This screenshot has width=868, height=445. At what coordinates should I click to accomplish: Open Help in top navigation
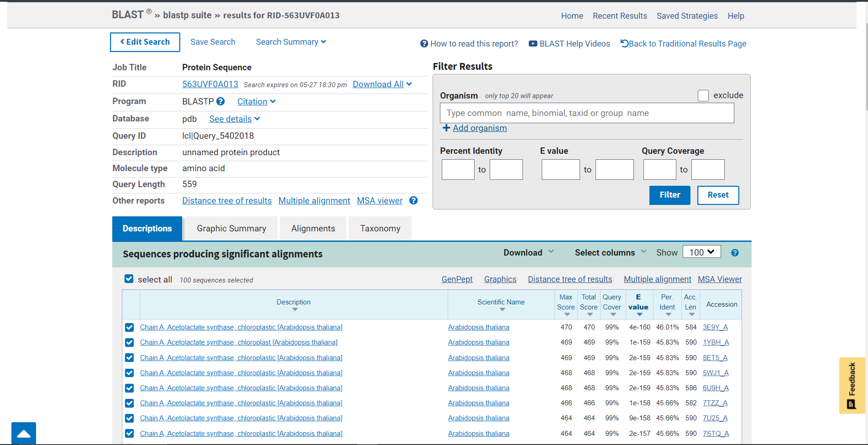(x=736, y=16)
